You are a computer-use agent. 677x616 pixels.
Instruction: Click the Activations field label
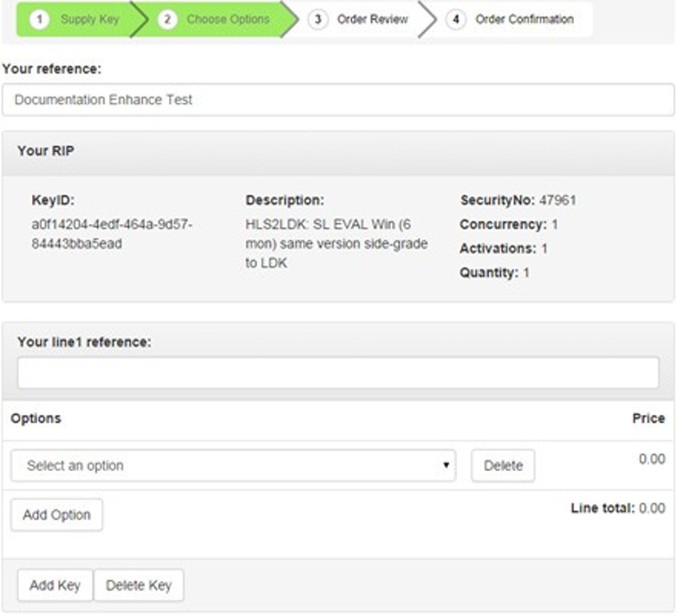pyautogui.click(x=498, y=249)
